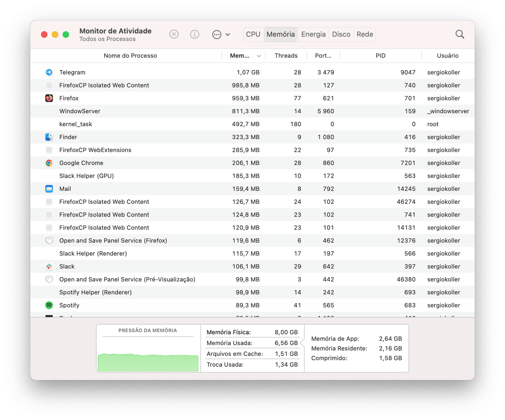Expand the options menu chevron beside ellipsis
The width and height of the screenshot is (505, 420).
(228, 34)
